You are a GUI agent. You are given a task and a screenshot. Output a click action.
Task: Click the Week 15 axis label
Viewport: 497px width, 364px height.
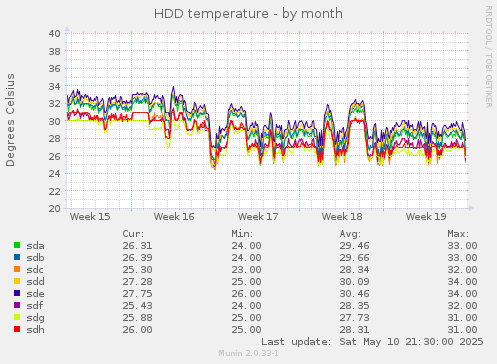coord(90,217)
